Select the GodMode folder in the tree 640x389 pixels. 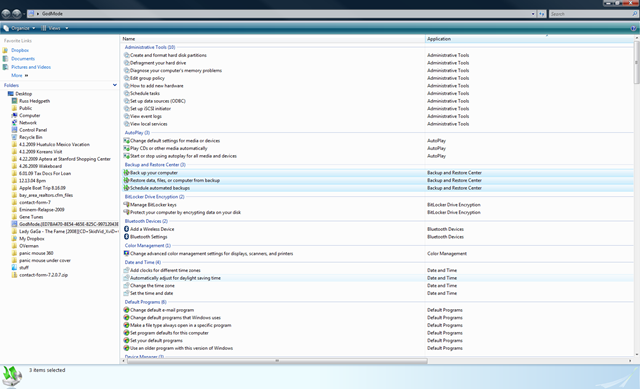(x=69, y=224)
